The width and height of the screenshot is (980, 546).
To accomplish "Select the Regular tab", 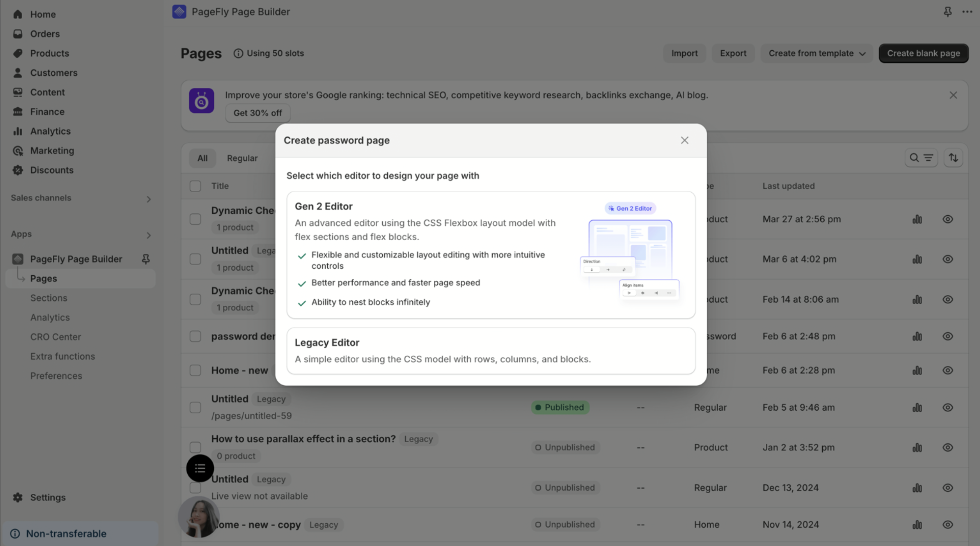I will click(x=242, y=158).
